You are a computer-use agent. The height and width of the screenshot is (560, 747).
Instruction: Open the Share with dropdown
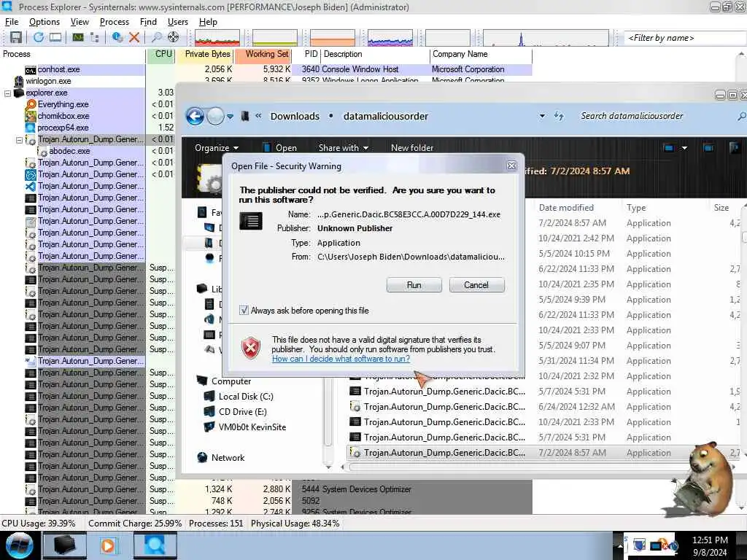[344, 148]
